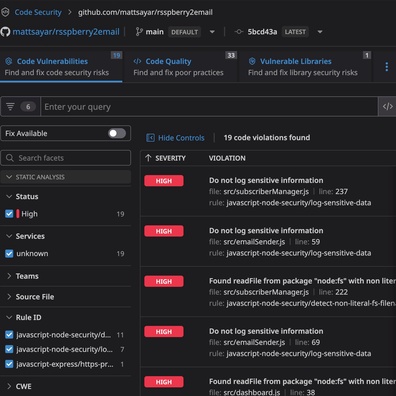Click the HIGH badge for line 222 violation
The image size is (396, 396).
pyautogui.click(x=164, y=281)
